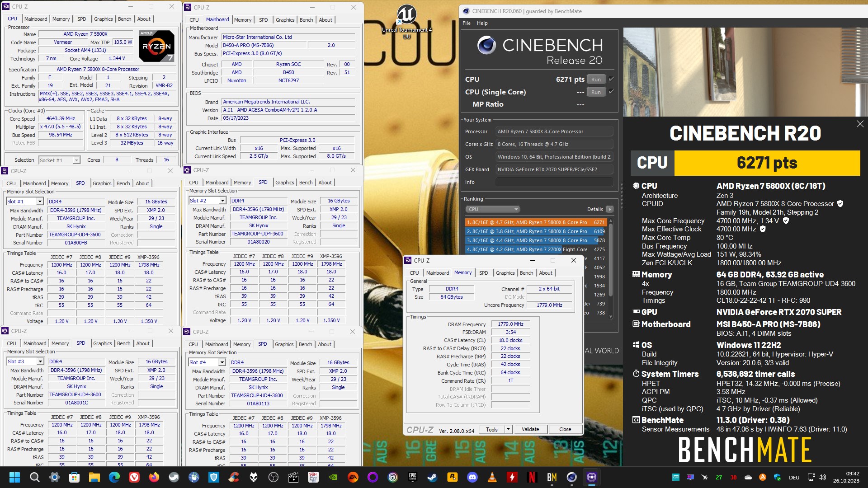Image resolution: width=868 pixels, height=488 pixels.
Task: Open Cinebench Ranking CPU dropdown
Action: tap(492, 209)
